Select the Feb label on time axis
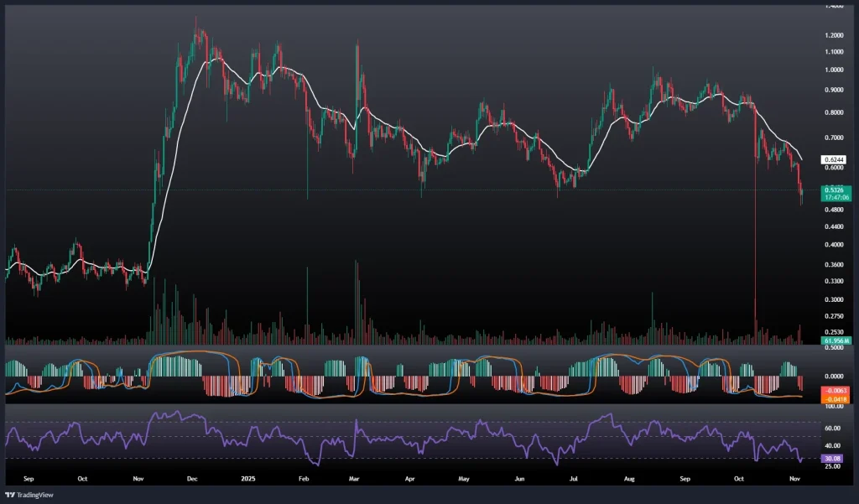 (x=304, y=478)
